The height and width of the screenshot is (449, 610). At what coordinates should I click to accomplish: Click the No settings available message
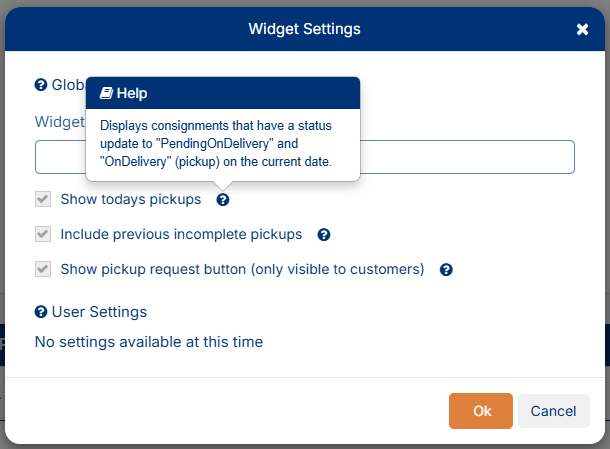pos(149,342)
